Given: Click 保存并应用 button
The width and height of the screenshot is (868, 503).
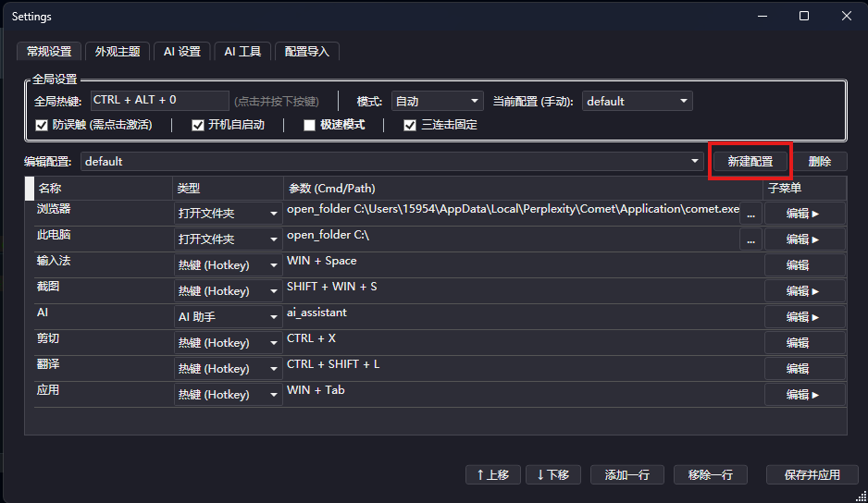Looking at the screenshot, I should point(812,474).
